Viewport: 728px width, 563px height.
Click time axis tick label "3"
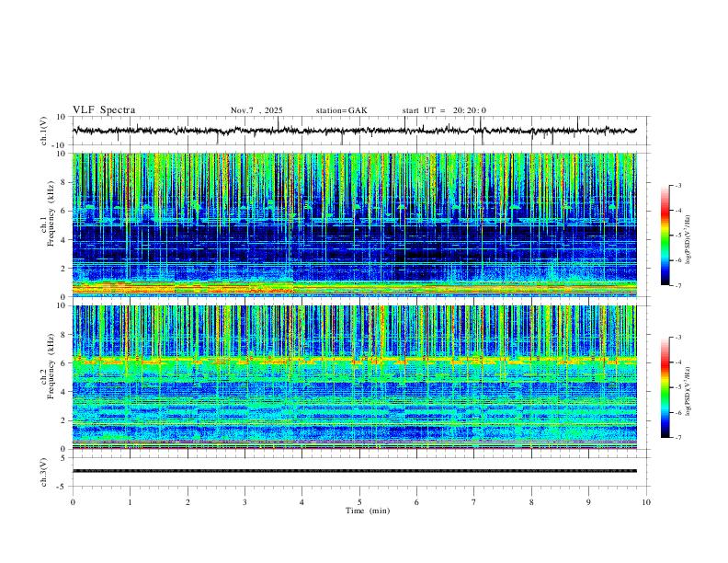click(245, 502)
